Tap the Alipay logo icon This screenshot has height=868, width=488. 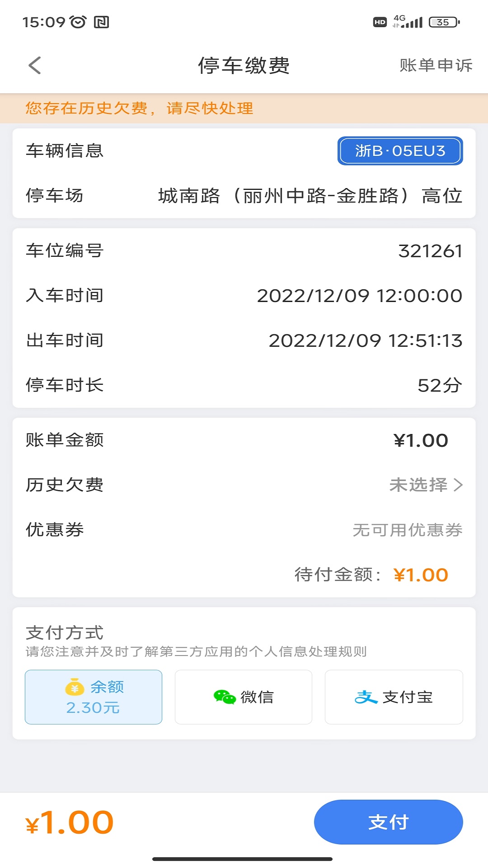[366, 697]
